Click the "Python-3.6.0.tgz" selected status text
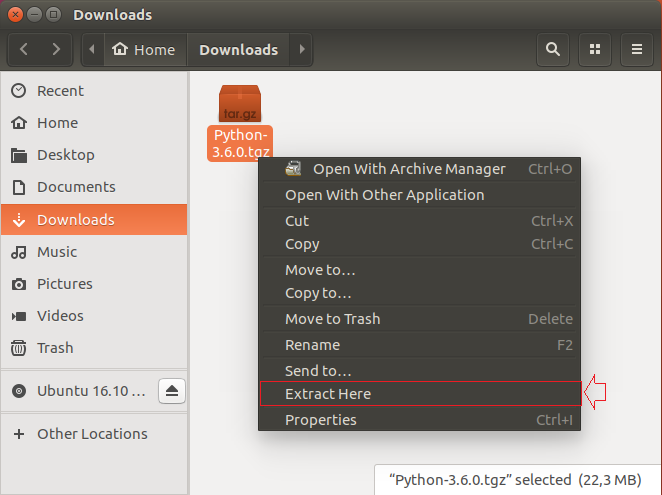This screenshot has width=662, height=495. [x=515, y=480]
